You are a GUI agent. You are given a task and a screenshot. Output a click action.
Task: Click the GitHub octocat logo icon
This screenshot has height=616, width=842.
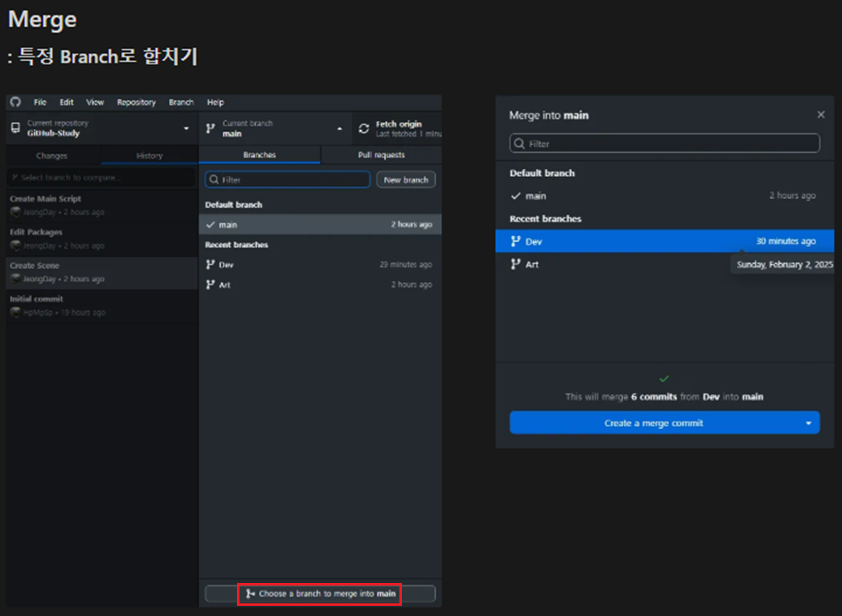click(x=15, y=102)
